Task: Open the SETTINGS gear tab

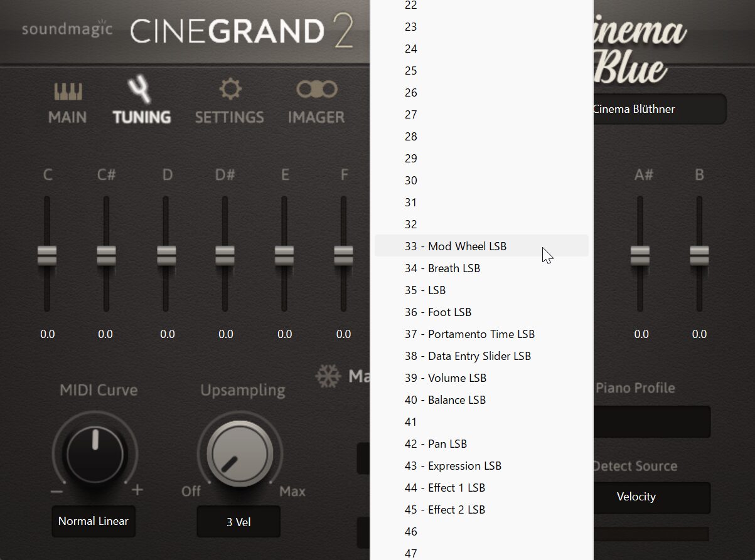Action: [229, 102]
